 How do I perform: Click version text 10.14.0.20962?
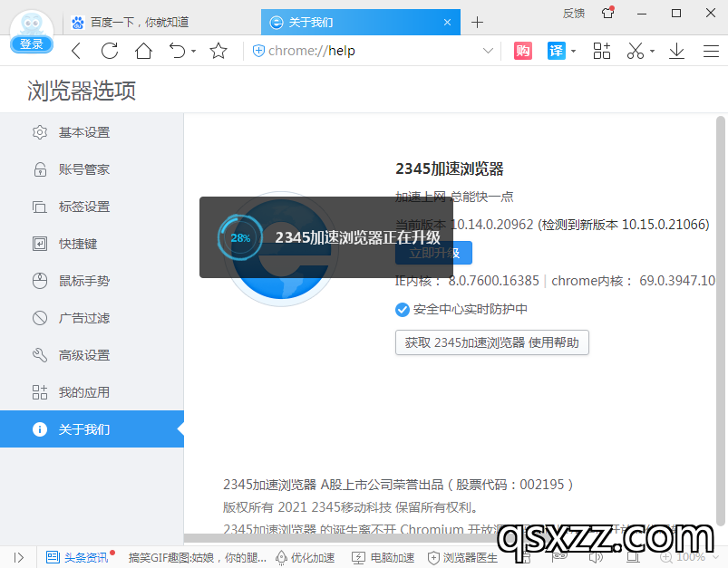[492, 225]
